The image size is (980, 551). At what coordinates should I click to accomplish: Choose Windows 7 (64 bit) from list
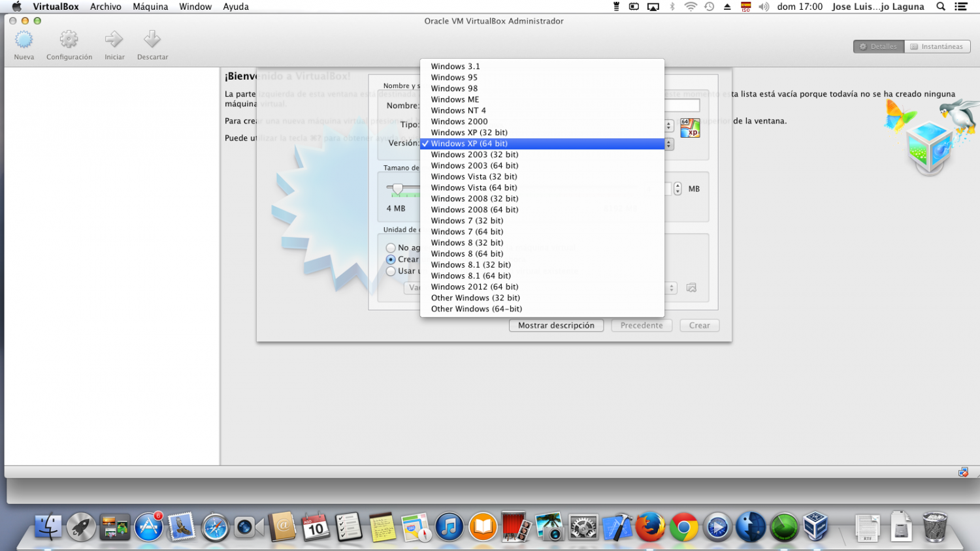pos(542,232)
